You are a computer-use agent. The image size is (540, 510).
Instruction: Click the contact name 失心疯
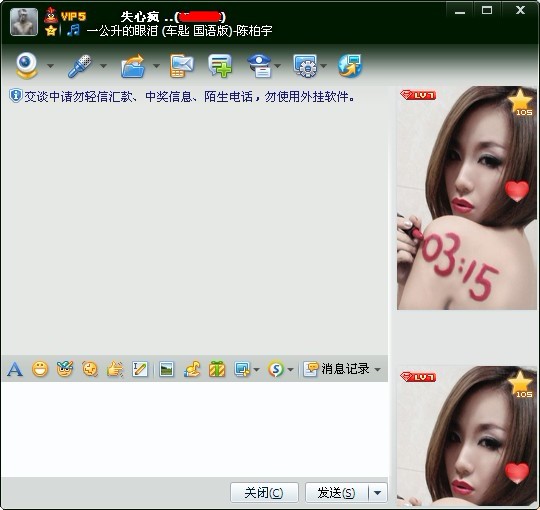[x=140, y=17]
